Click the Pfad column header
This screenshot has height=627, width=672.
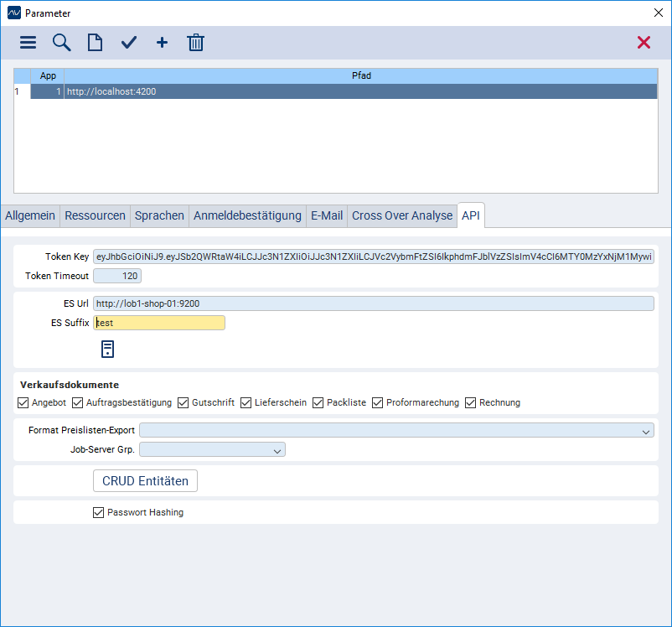361,76
